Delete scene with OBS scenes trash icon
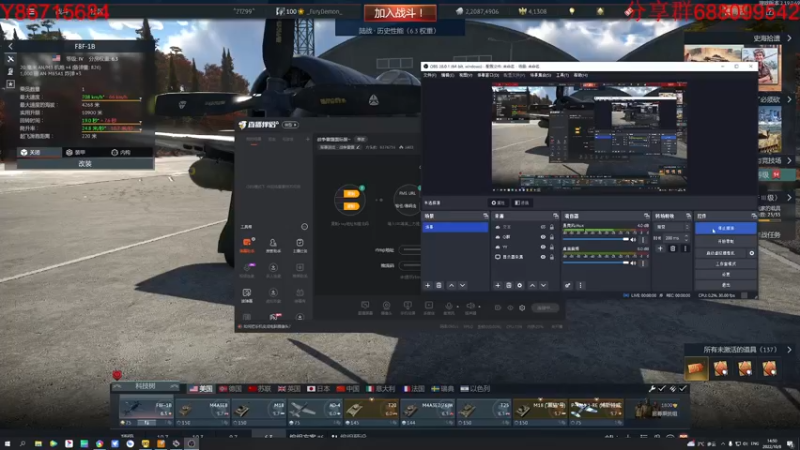 coord(439,286)
